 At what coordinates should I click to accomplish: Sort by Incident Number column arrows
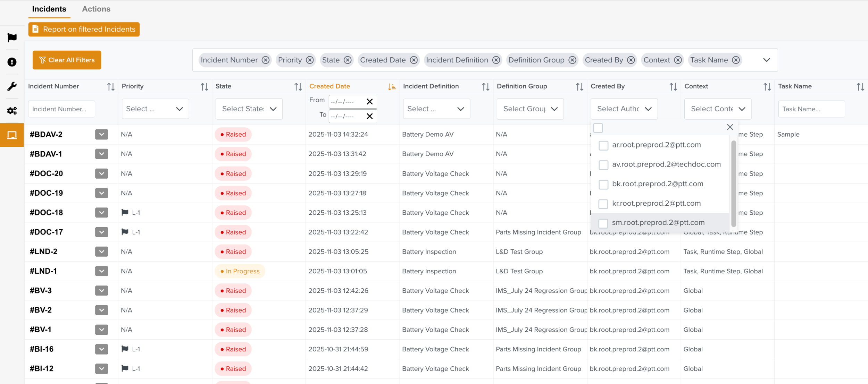coord(111,87)
